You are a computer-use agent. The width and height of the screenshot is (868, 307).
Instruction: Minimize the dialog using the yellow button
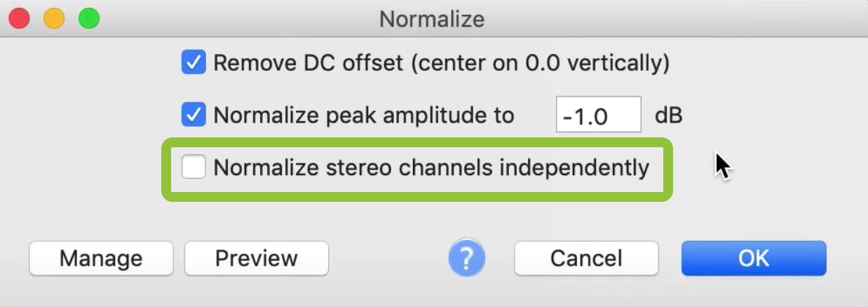(54, 18)
